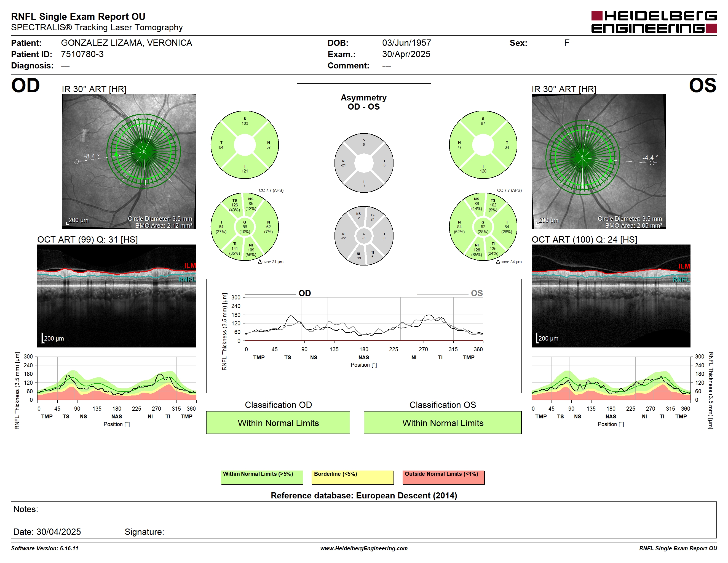Screen dimensions: 728x563
Task: Click the Date: 30/04/2025 entry
Action: point(47,532)
